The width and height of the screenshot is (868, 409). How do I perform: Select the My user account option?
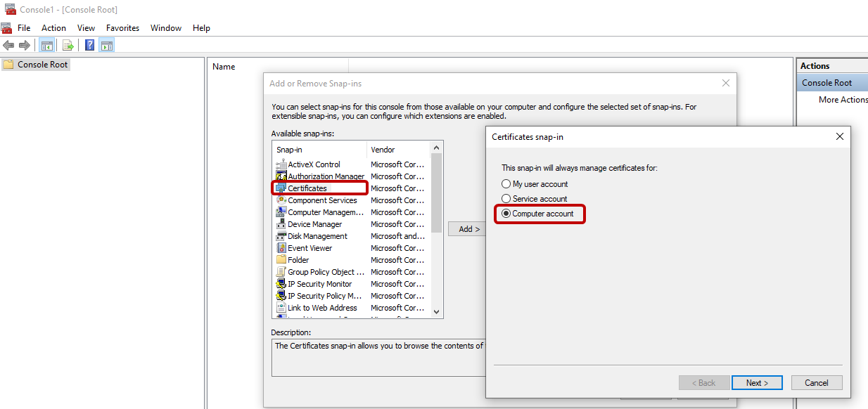coord(506,184)
